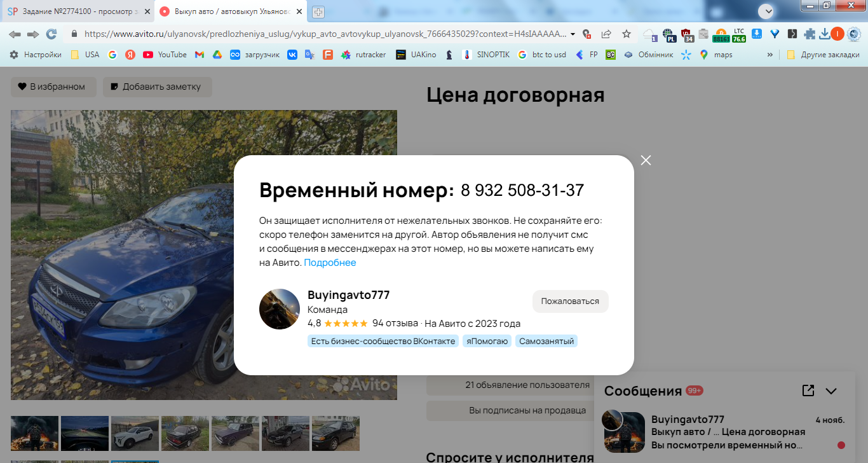Open tab search dropdown chevron
This screenshot has height=463, width=868.
pos(768,11)
